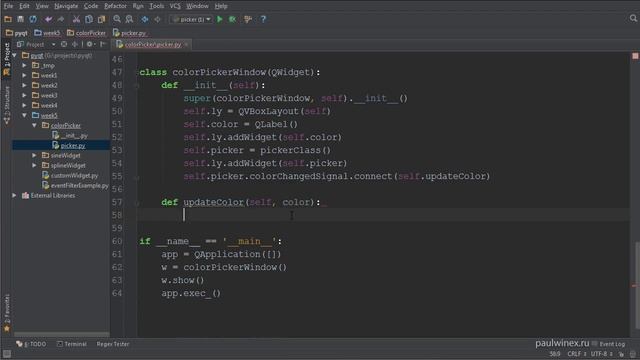Expand the week2 folder arrow
640x360 pixels.
coord(24,85)
